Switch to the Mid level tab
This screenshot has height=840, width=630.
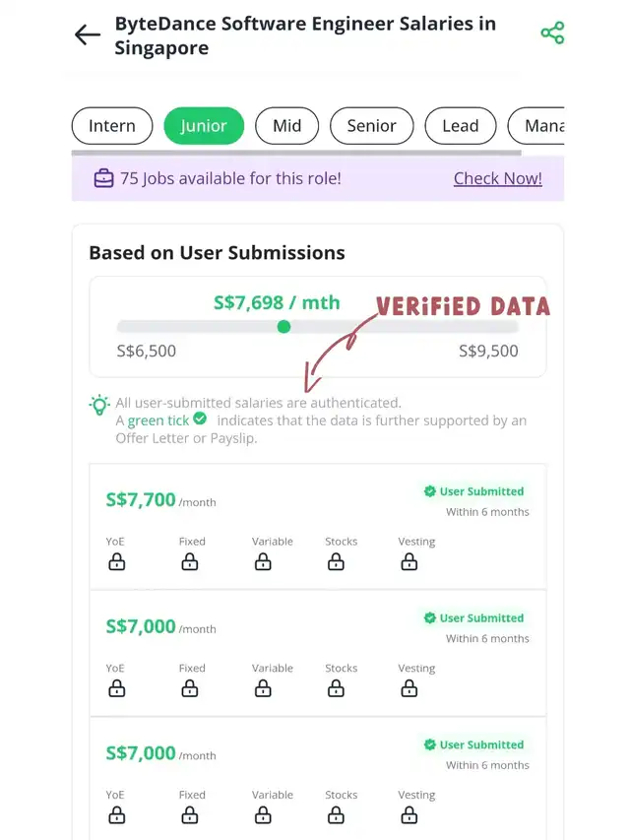[286, 126]
